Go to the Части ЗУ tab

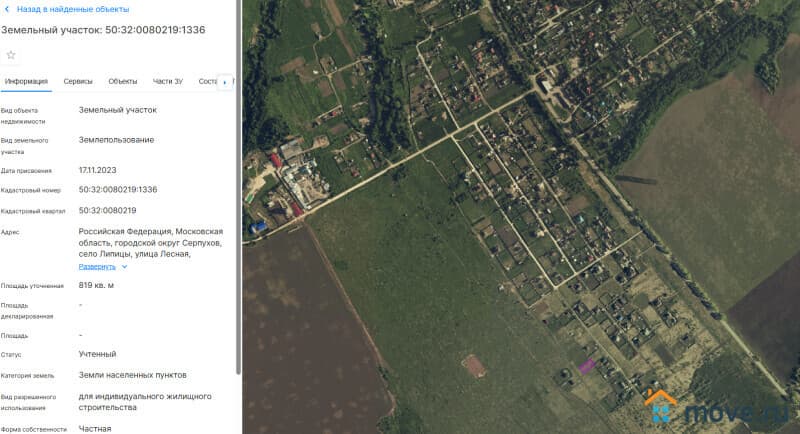tap(168, 81)
